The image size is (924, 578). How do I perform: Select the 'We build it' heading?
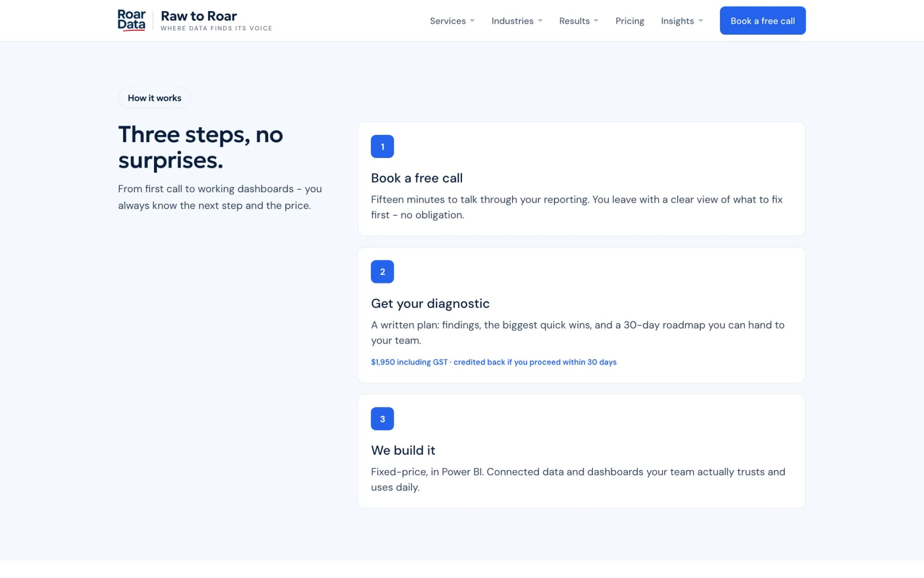pyautogui.click(x=403, y=450)
